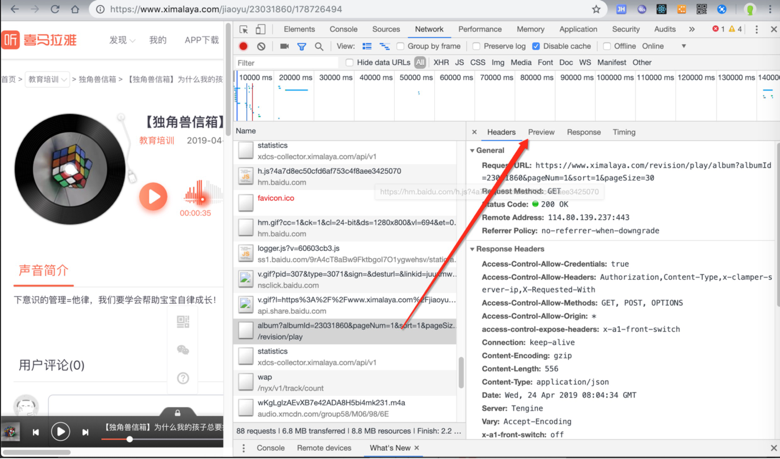Image resolution: width=780 pixels, height=459 pixels.
Task: Check the Offline checkbox
Action: tap(607, 46)
